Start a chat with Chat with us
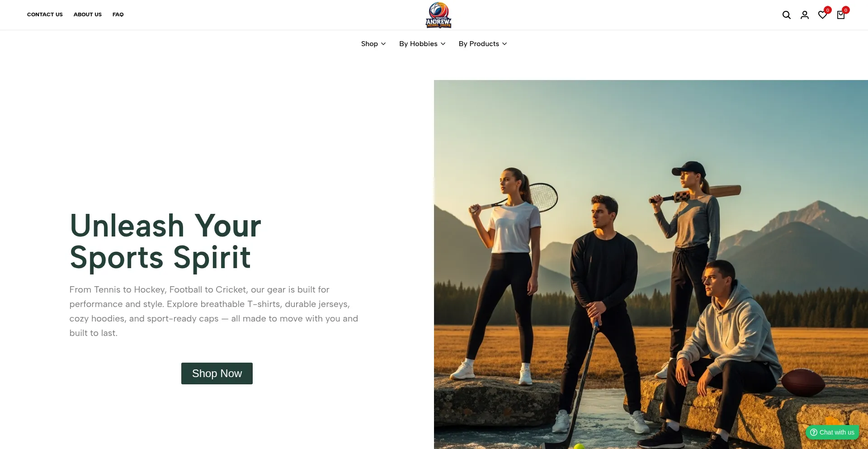Screen dimensions: 868x449 pyautogui.click(x=832, y=432)
